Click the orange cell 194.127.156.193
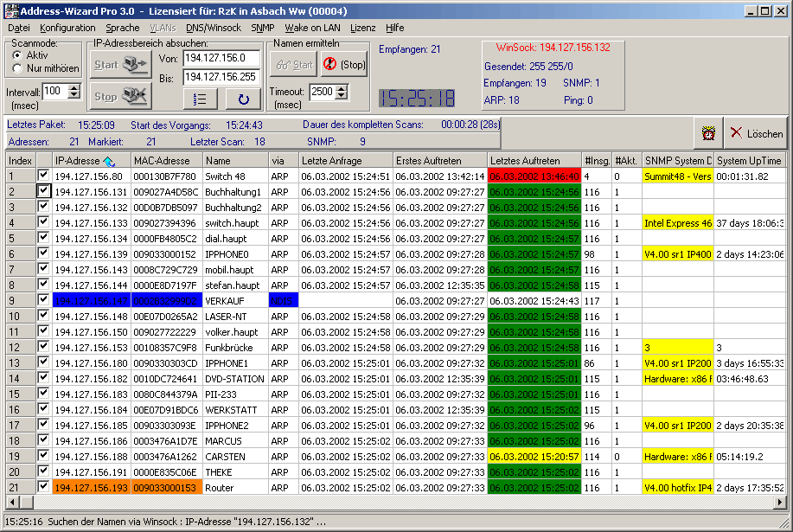Image resolution: width=793 pixels, height=532 pixels. coord(92,488)
